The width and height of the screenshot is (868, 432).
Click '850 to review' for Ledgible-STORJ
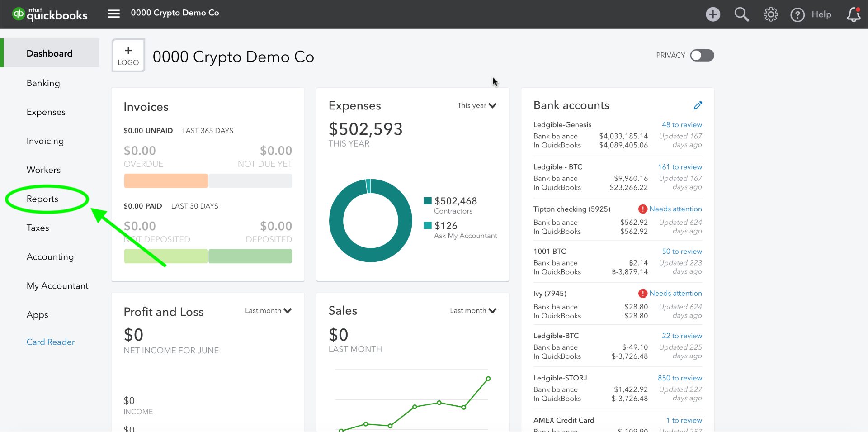pyautogui.click(x=680, y=378)
